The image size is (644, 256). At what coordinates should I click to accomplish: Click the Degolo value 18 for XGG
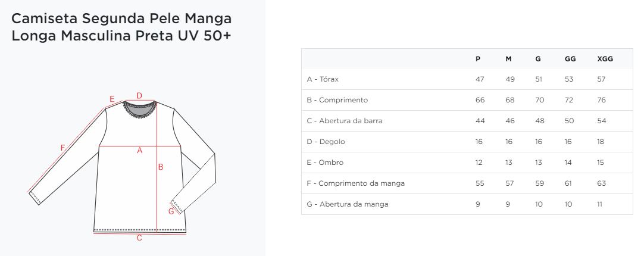point(601,142)
